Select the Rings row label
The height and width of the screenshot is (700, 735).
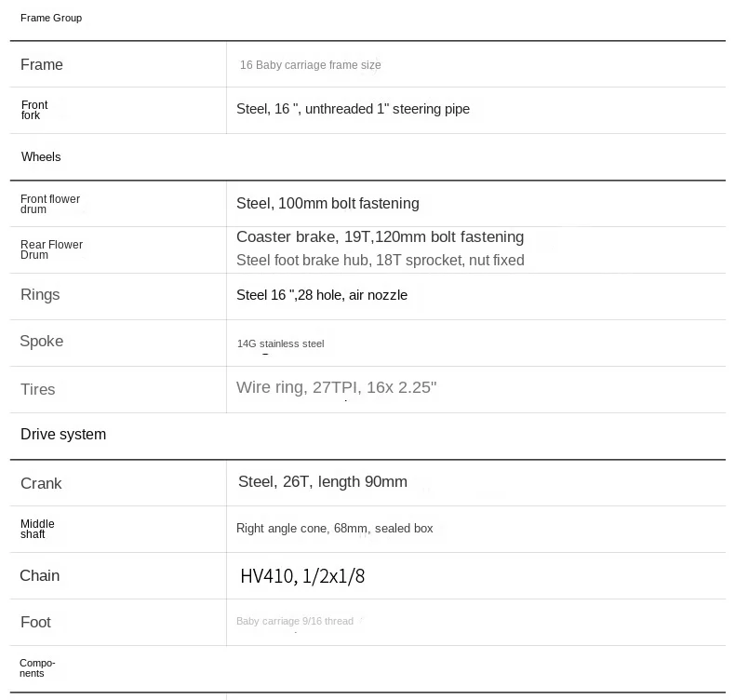(x=40, y=294)
